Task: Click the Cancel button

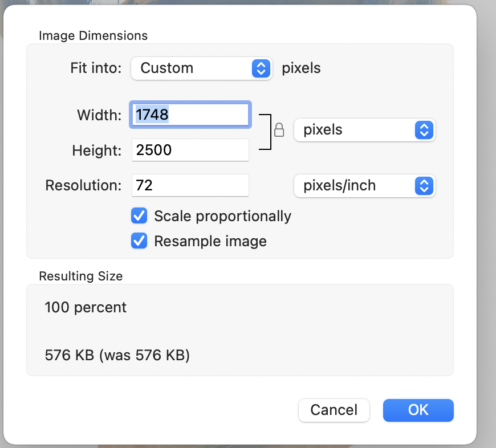Action: coord(334,410)
